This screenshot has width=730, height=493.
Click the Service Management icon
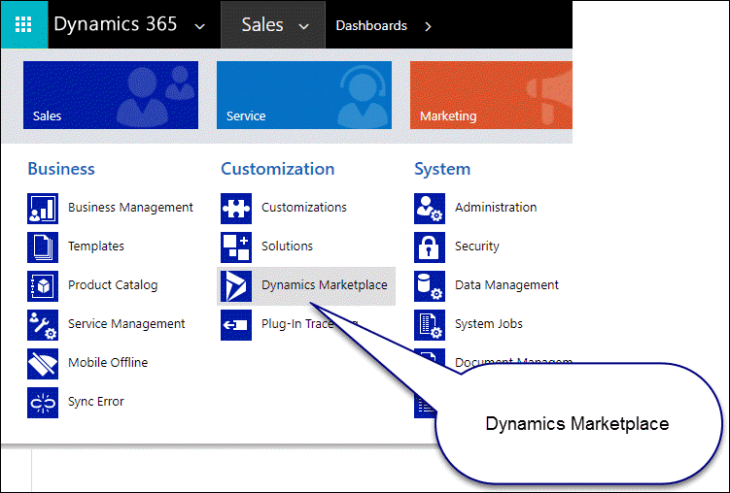(43, 325)
